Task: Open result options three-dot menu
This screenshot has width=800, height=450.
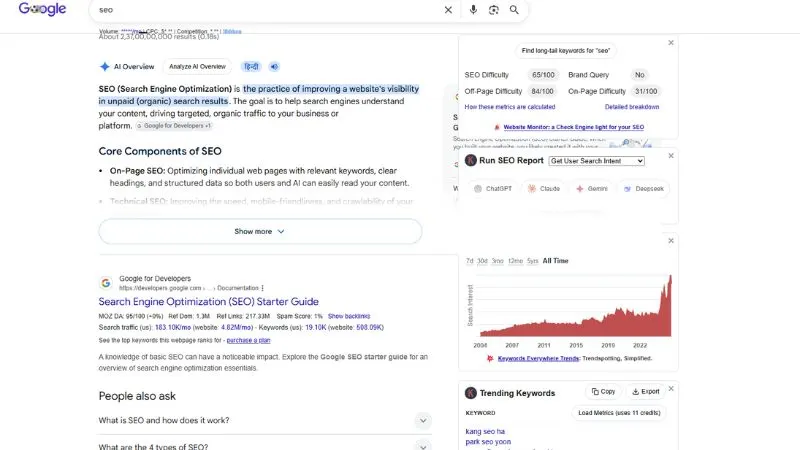Action: click(262, 288)
